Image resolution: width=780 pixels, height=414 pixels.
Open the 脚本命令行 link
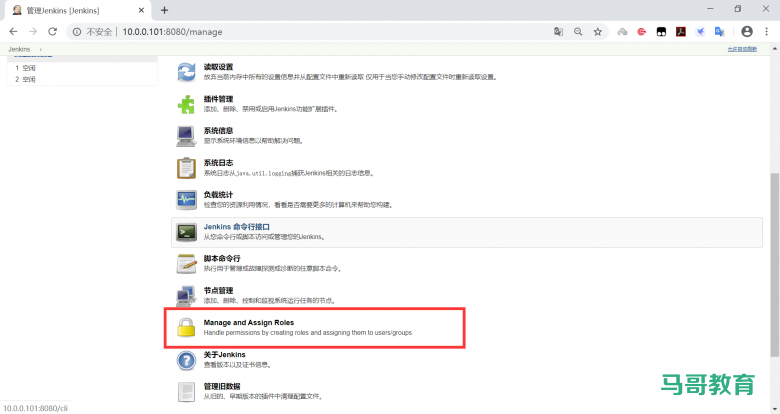click(x=222, y=259)
